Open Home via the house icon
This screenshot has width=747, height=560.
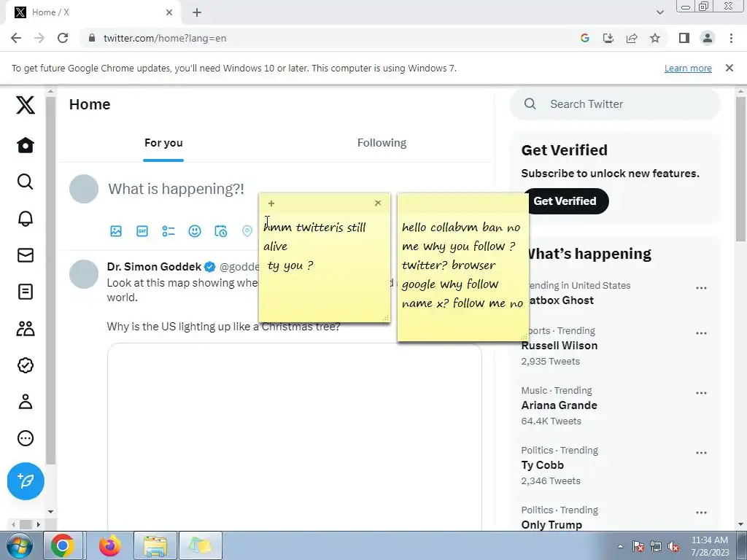pyautogui.click(x=26, y=145)
